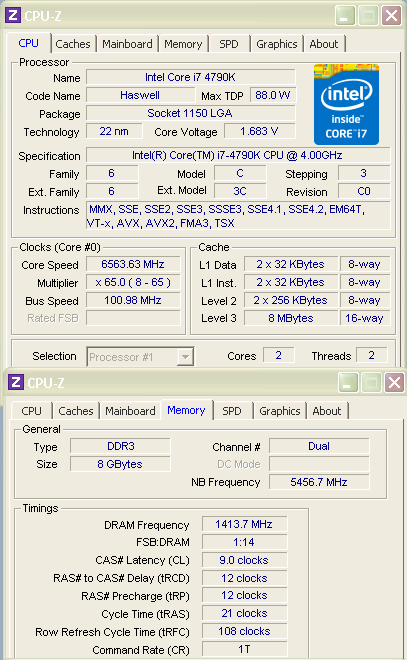The width and height of the screenshot is (407, 660).
Task: Click the Stepping value '3'
Action: tap(364, 173)
